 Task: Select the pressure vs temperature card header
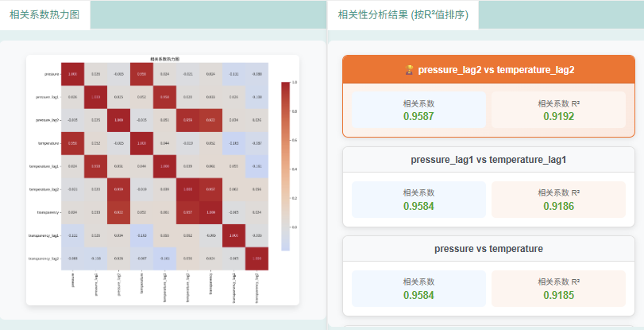pos(488,249)
